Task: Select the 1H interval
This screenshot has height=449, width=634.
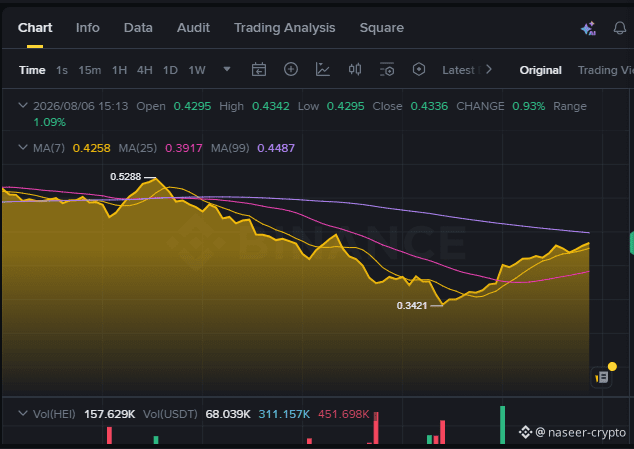Action: pyautogui.click(x=119, y=70)
